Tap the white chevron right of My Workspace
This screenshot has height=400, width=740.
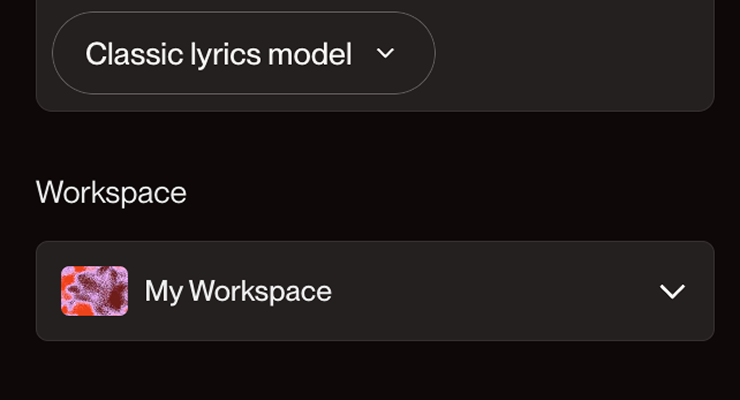pos(672,292)
